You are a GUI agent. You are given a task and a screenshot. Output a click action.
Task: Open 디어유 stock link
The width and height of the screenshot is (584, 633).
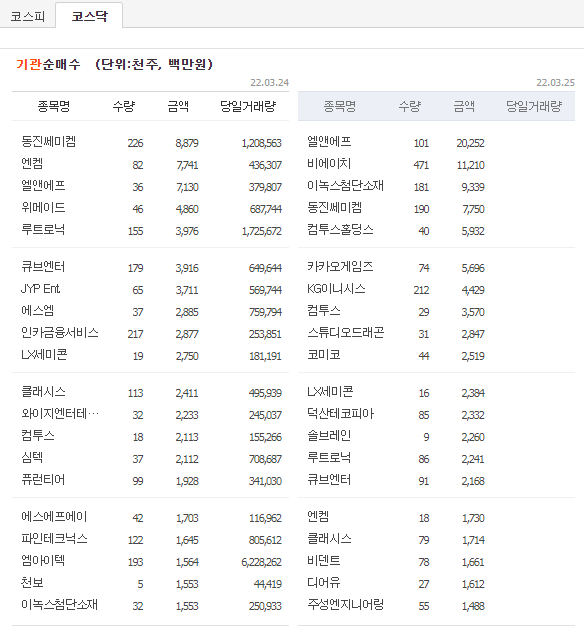pyautogui.click(x=323, y=583)
